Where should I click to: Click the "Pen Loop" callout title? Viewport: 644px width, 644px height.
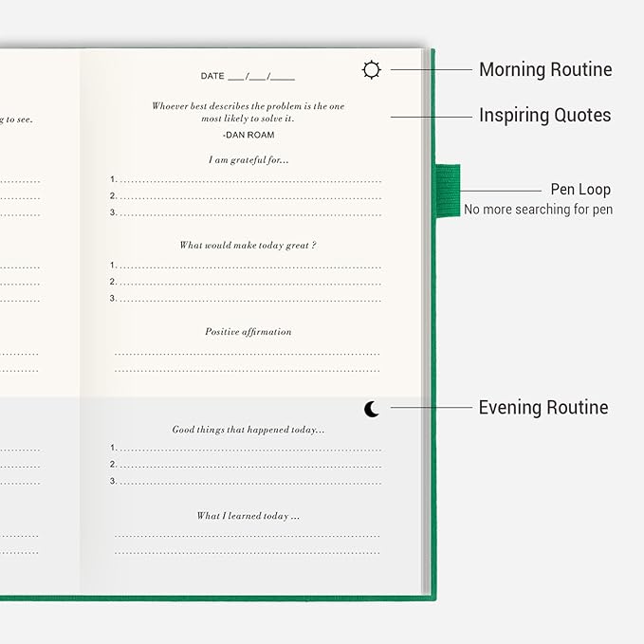pos(580,189)
